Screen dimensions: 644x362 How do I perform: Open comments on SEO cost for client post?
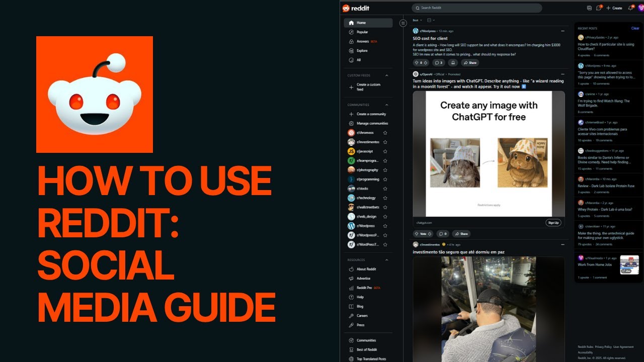[438, 63]
